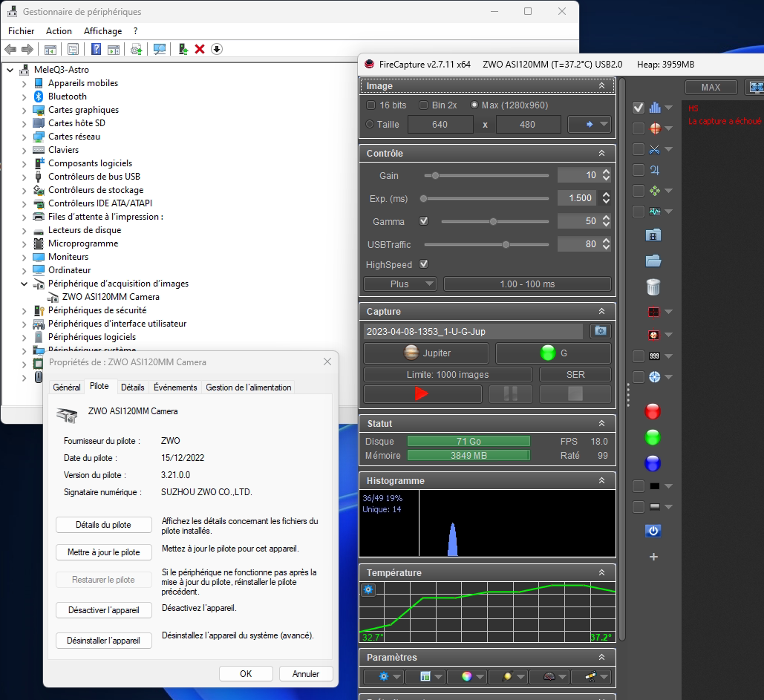This screenshot has height=700, width=764.
Task: Click Désactiver l'appareil button
Action: tap(103, 610)
